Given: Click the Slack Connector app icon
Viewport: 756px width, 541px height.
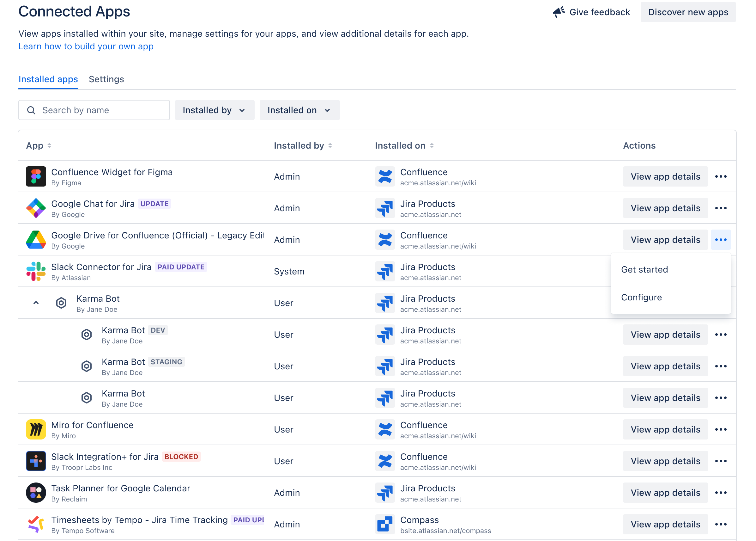Looking at the screenshot, I should click(36, 272).
